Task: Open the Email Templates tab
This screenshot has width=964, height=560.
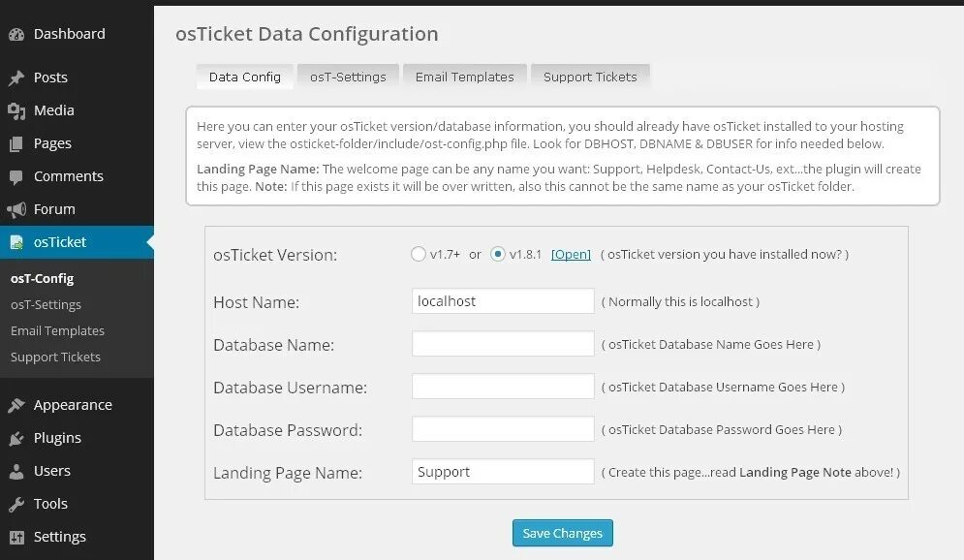Action: click(x=465, y=77)
